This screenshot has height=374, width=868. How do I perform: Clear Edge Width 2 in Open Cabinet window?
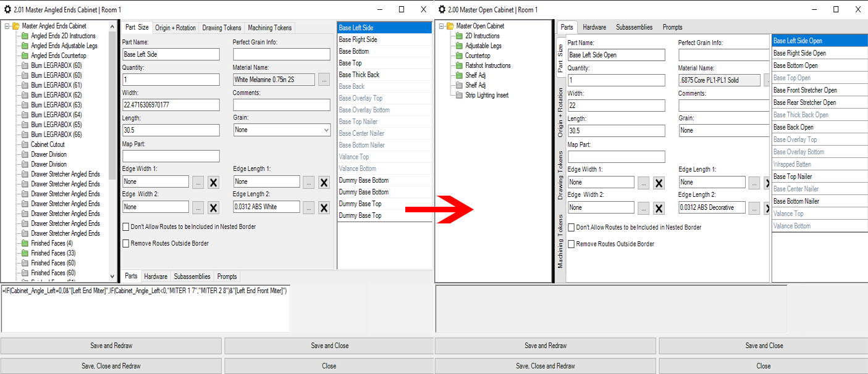659,208
